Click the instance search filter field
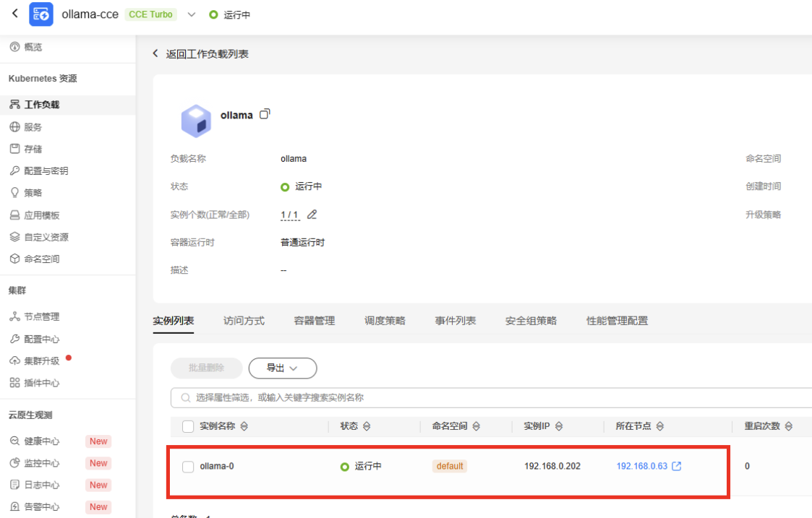 click(491, 397)
